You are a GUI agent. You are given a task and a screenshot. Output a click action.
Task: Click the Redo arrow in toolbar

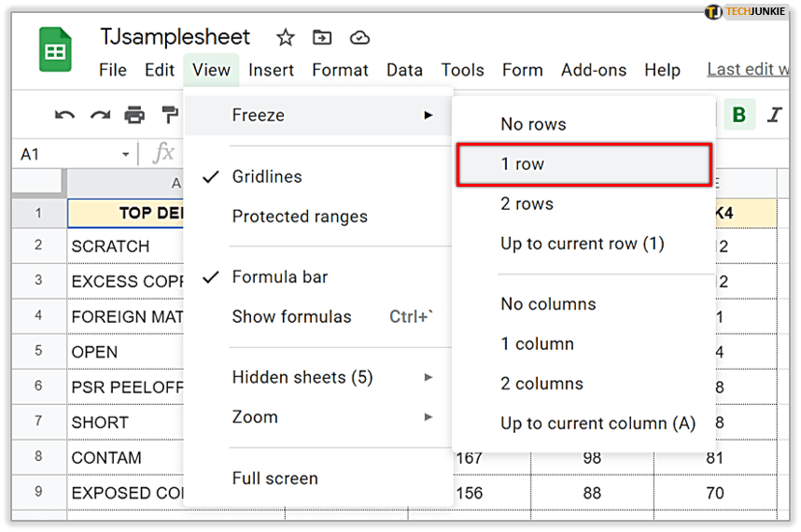100,115
